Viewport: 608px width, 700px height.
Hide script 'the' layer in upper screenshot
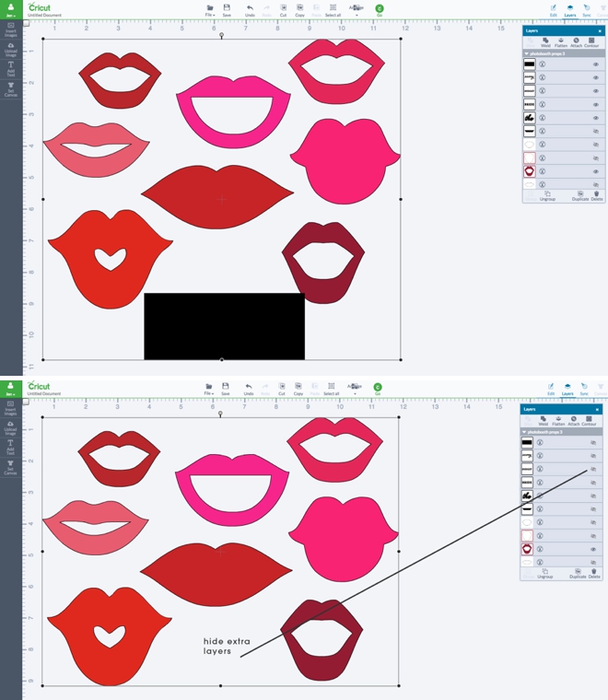point(595,118)
